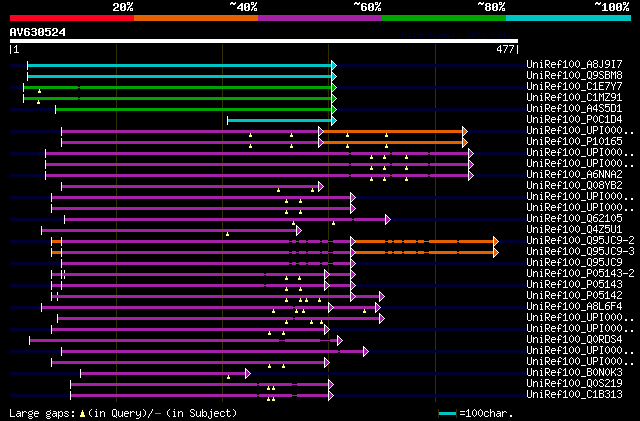Select the UniRef100_Q0RDS4 label
Screen dimensions: 640x421
coord(574,340)
